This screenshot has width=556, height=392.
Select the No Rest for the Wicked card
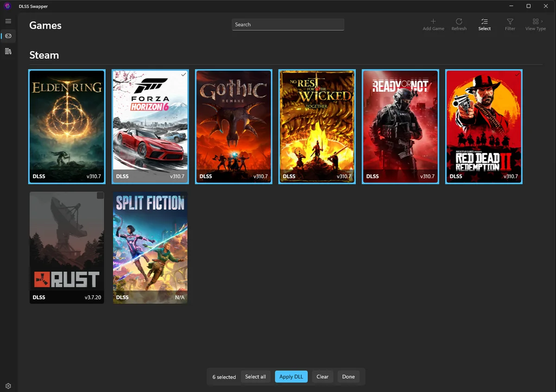(x=317, y=126)
